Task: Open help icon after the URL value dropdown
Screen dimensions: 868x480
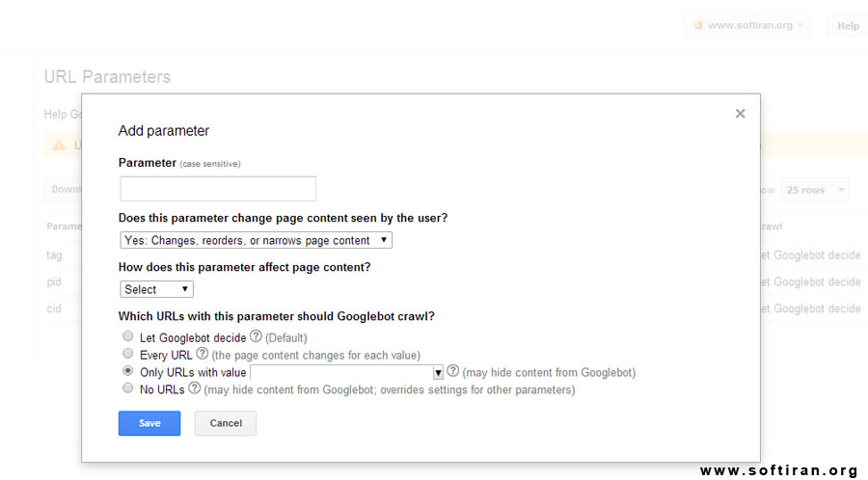Action: tap(453, 371)
